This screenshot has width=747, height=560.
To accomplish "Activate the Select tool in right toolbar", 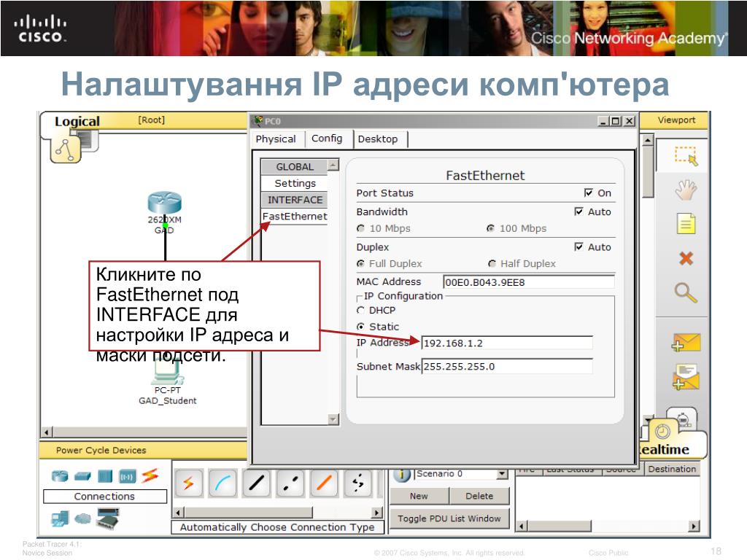I will [x=686, y=156].
